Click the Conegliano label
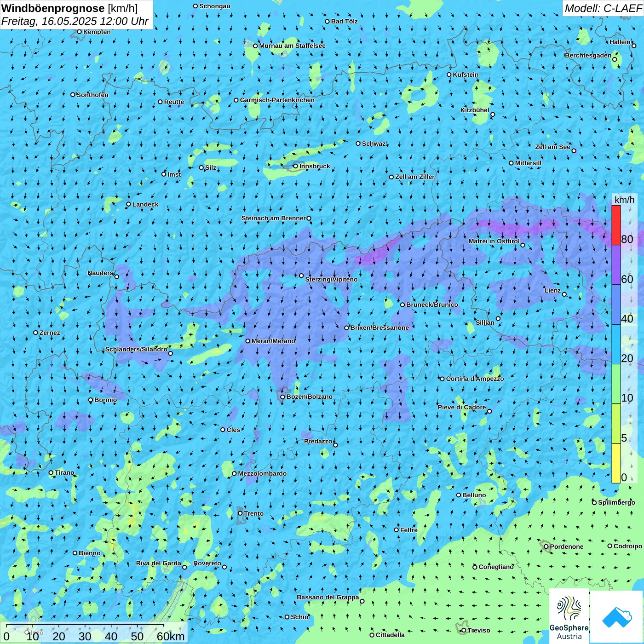 496,567
